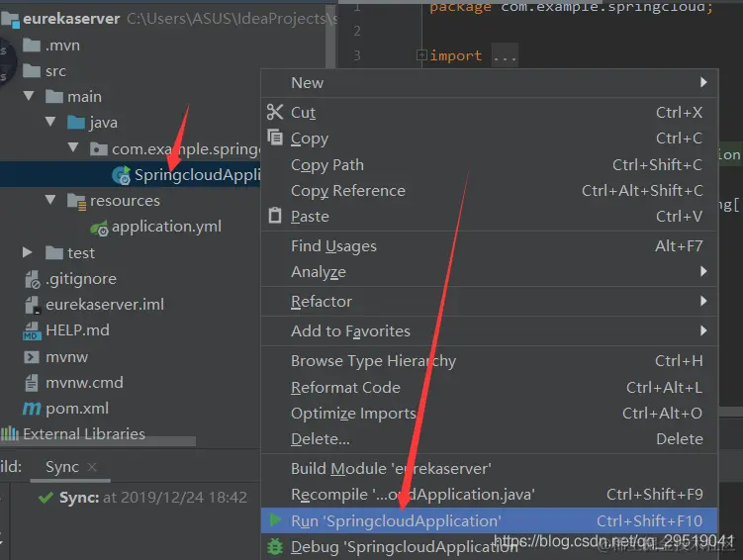Click the blue java source folder icon
743x560 pixels.
[76, 123]
